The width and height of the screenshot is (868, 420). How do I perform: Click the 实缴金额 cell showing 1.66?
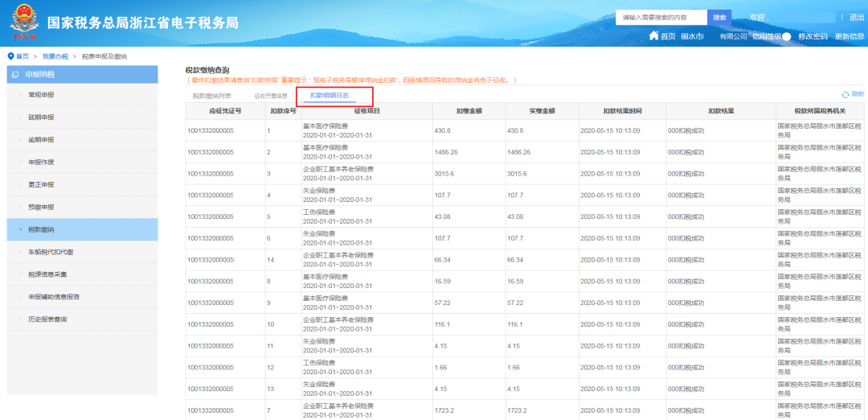tap(542, 368)
